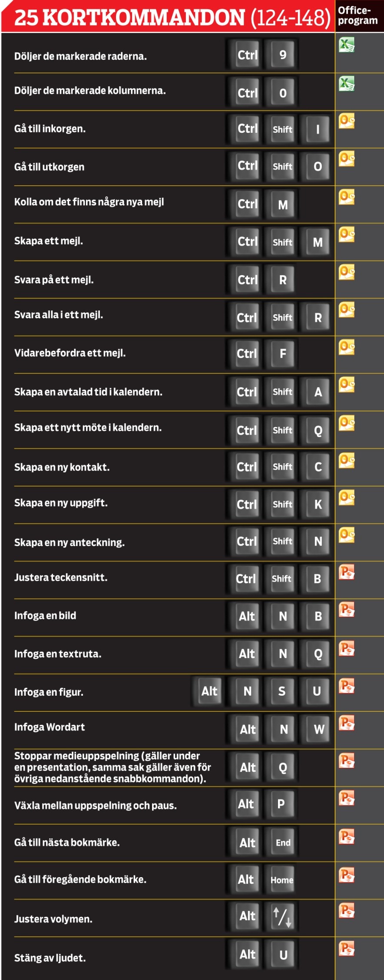The width and height of the screenshot is (384, 980).
Task: Click PowerPoint icon in "Infoga Wordart" row
Action: (x=347, y=723)
